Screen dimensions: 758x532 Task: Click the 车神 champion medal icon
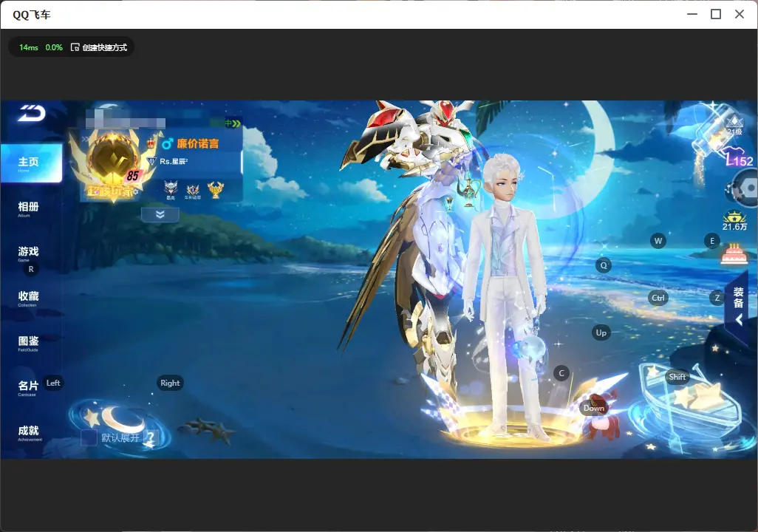click(193, 191)
